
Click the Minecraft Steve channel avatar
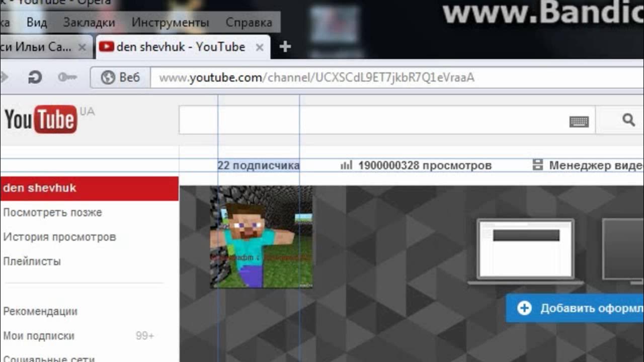tap(261, 237)
